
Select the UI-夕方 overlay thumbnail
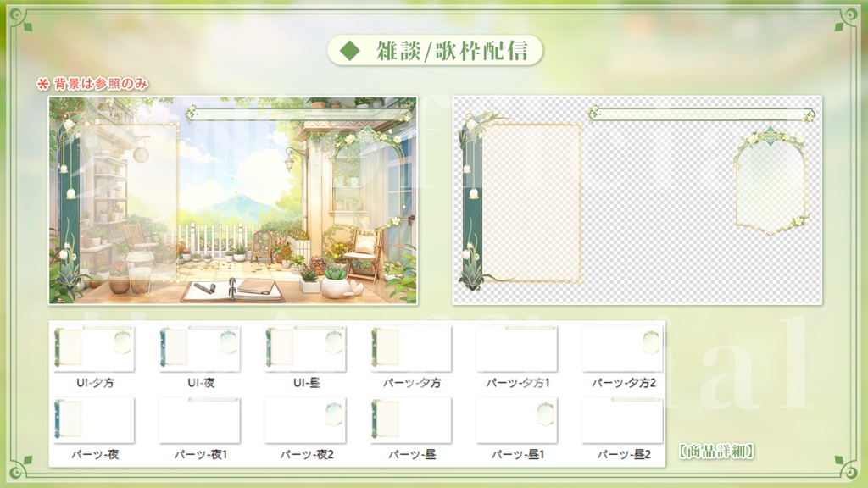point(93,347)
